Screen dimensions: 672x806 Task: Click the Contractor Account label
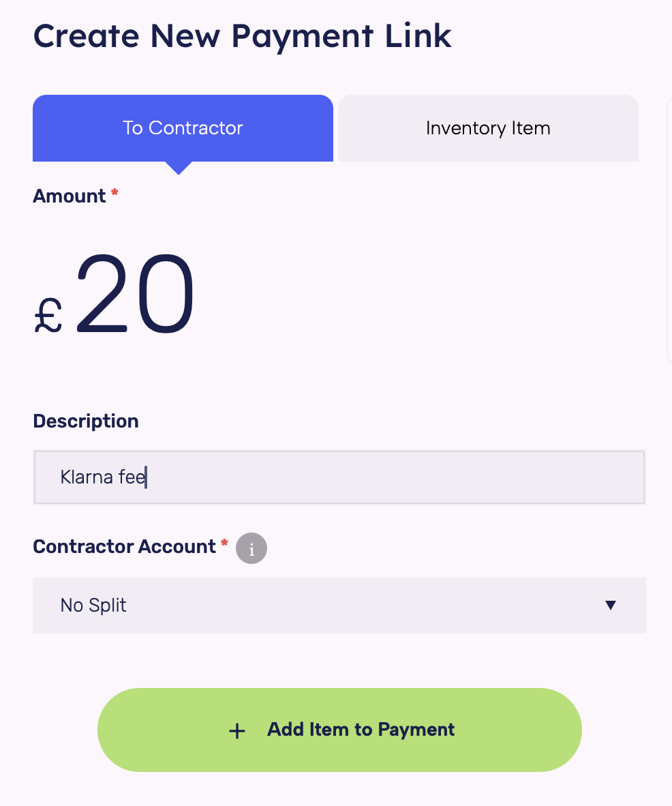tap(124, 547)
